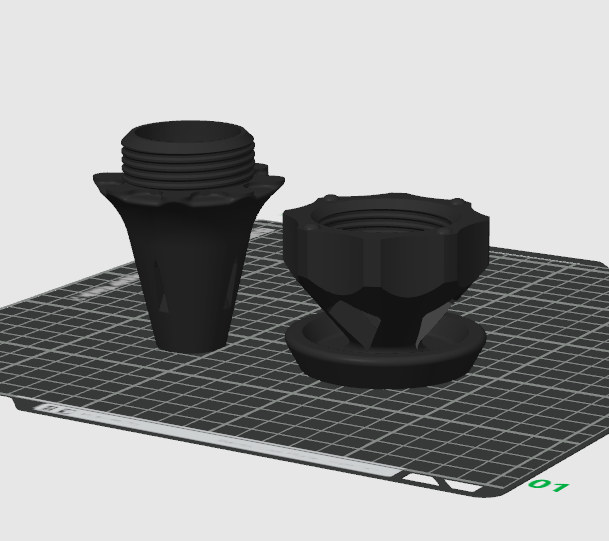The width and height of the screenshot is (609, 541).
Task: Click the threaded top of the left model
Action: (x=184, y=155)
